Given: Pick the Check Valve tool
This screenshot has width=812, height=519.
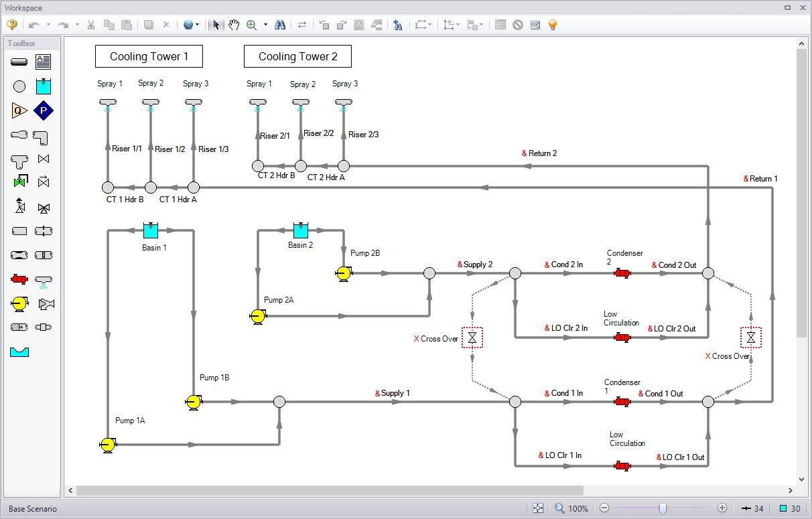Looking at the screenshot, I should pyautogui.click(x=44, y=182).
